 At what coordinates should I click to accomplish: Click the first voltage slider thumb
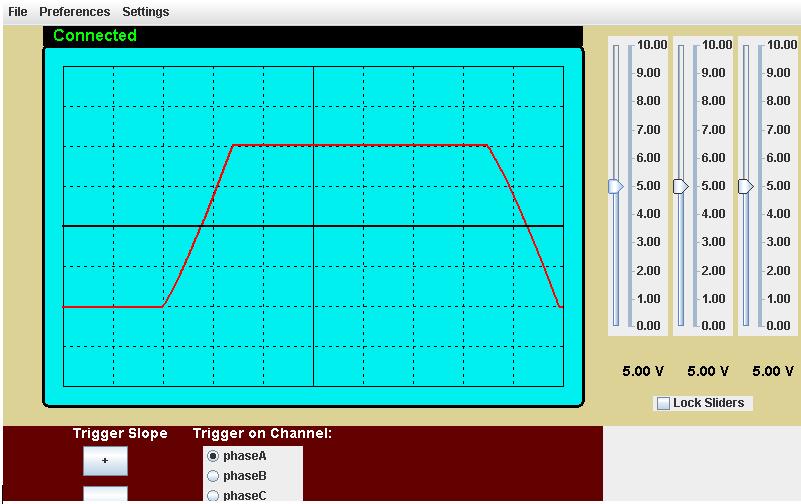616,186
